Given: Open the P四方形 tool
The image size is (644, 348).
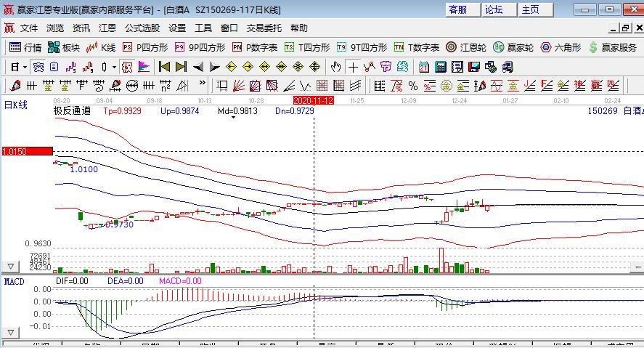Looking at the screenshot, I should [145, 48].
